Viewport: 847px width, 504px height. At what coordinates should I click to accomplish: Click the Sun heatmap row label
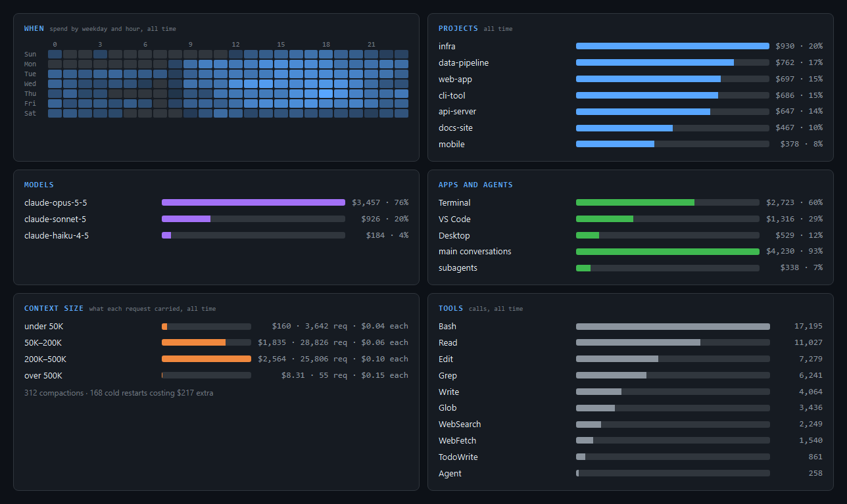coord(30,55)
